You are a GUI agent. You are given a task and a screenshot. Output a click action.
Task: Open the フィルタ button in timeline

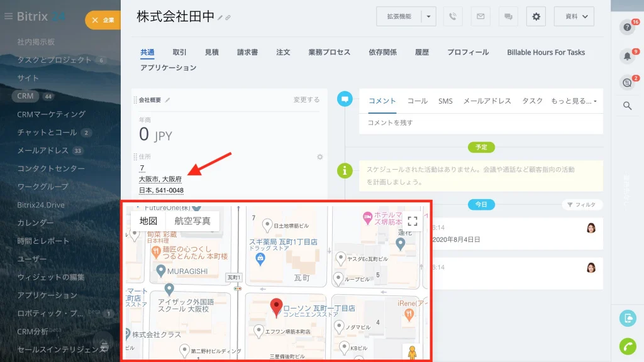pos(582,204)
